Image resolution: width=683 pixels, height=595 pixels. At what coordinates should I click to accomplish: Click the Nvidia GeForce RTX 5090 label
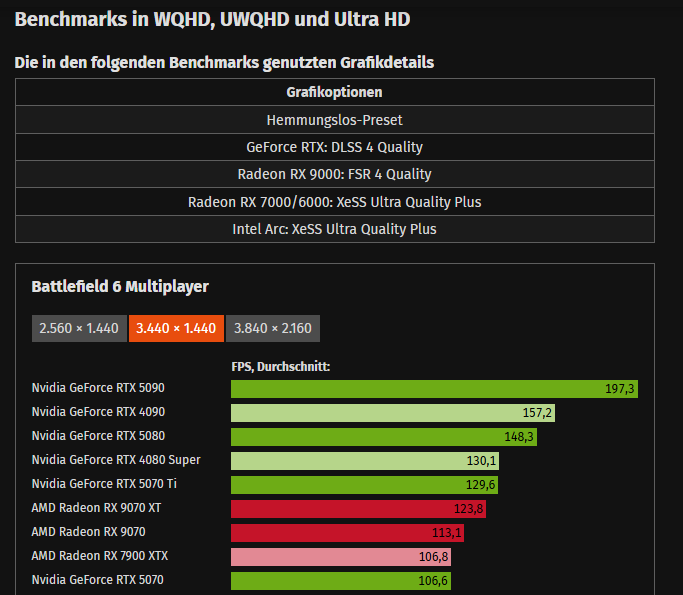point(98,388)
